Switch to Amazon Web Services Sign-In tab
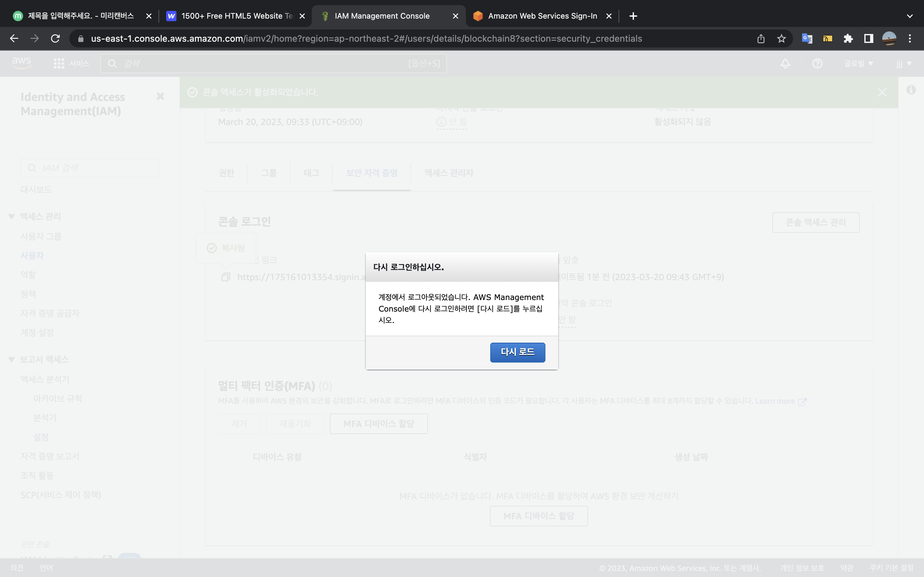Viewport: 924px width, 577px height. coord(542,16)
